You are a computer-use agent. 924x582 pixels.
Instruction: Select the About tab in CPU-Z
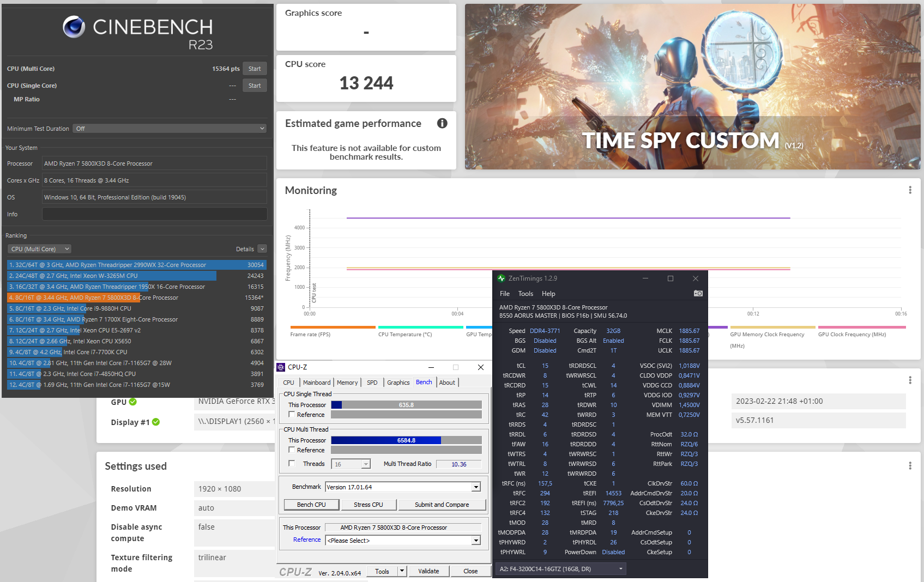447,383
